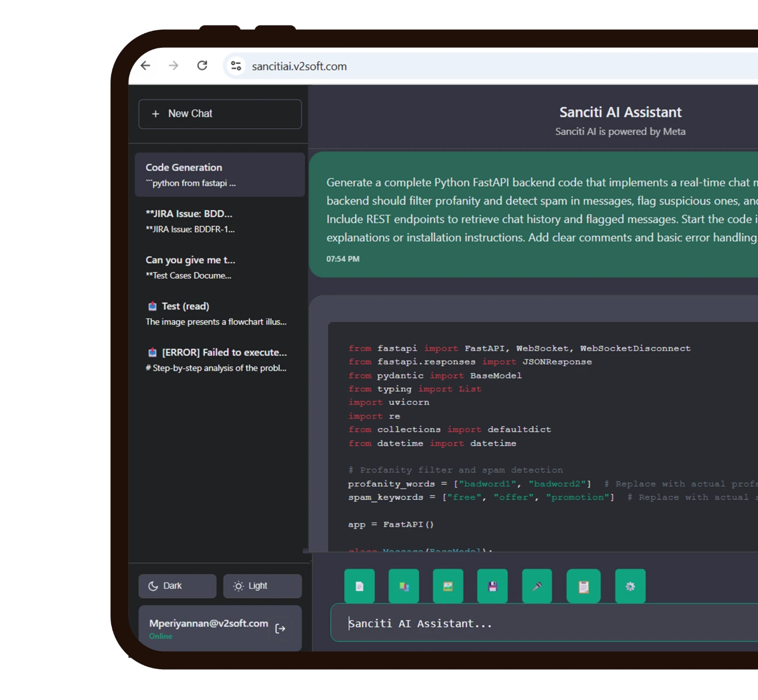Select the 'Can you give me t...' chat

pyautogui.click(x=219, y=267)
